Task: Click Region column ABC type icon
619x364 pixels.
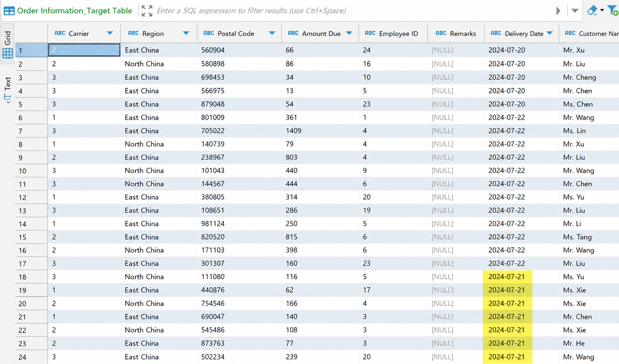Action: coord(133,33)
